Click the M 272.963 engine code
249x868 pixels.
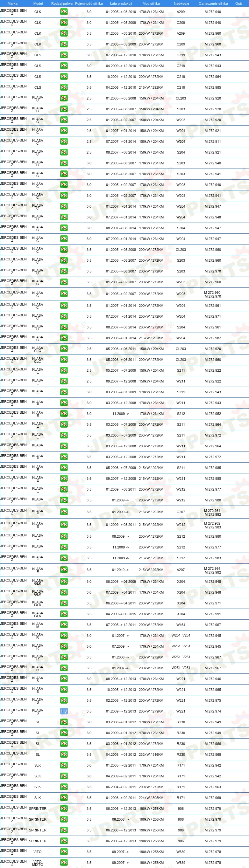(213, 787)
